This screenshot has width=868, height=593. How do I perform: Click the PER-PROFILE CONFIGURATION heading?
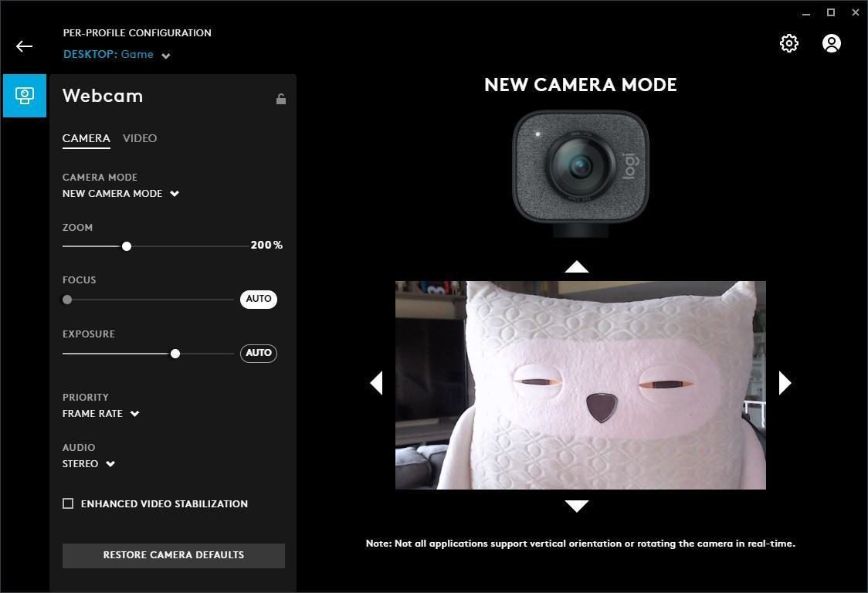(x=137, y=32)
